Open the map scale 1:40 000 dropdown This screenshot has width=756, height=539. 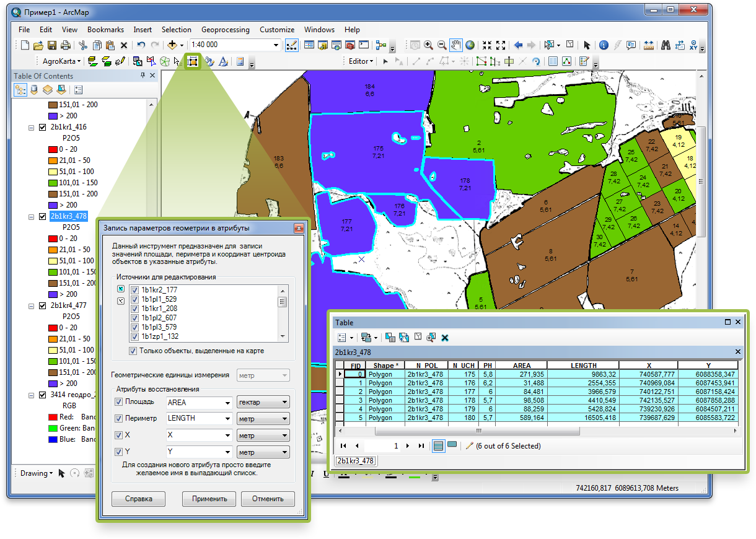pos(276,45)
